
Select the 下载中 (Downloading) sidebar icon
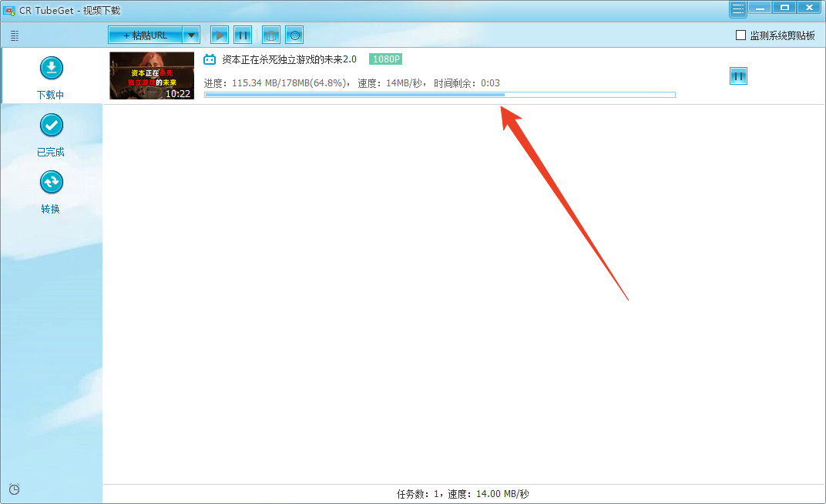tap(51, 68)
